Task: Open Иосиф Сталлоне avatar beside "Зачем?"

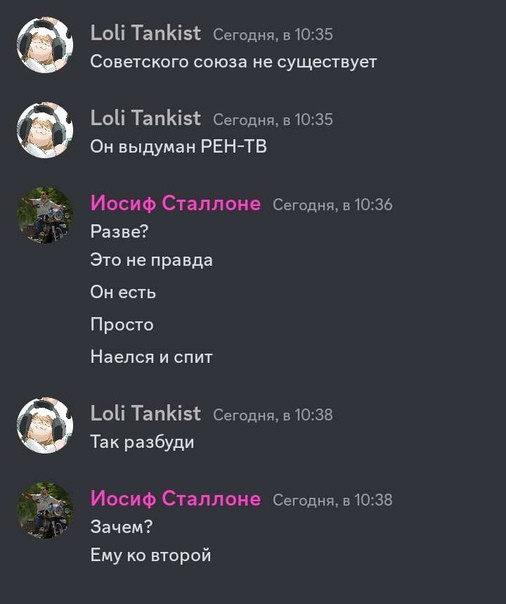Action: point(45,510)
